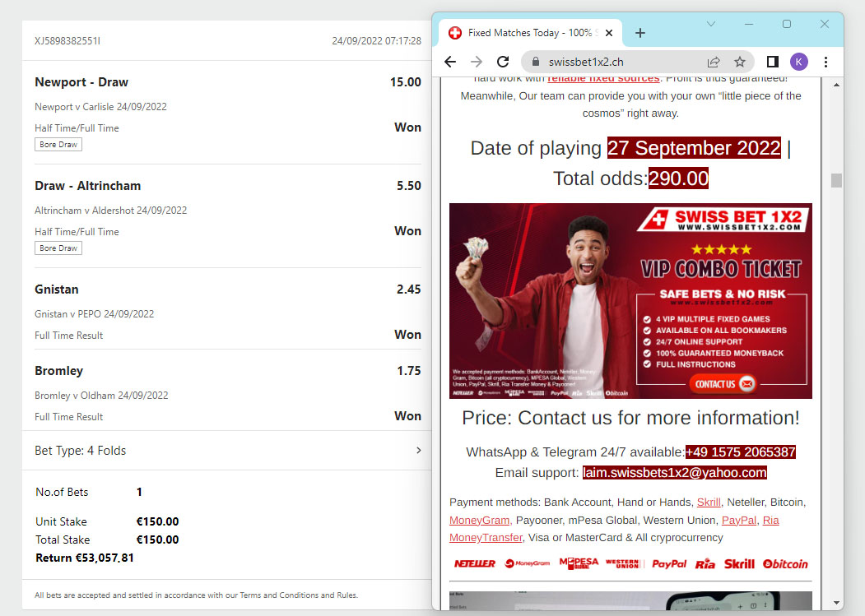Click the email support address
This screenshot has height=616, width=865.
(675, 473)
